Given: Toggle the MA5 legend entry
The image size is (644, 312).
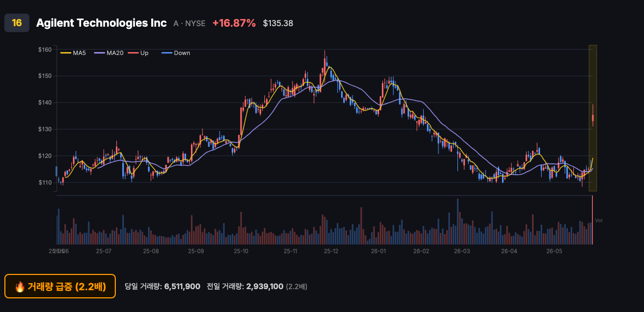Looking at the screenshot, I should 73,53.
